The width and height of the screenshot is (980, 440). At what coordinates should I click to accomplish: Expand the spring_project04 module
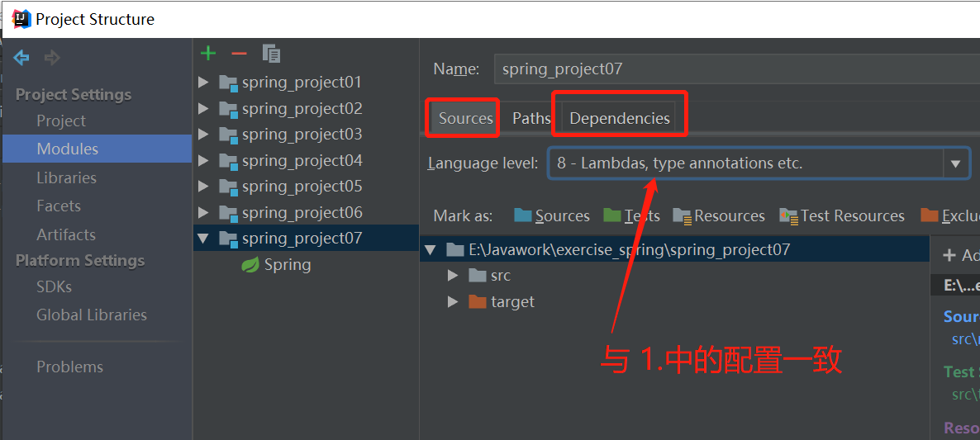click(203, 160)
